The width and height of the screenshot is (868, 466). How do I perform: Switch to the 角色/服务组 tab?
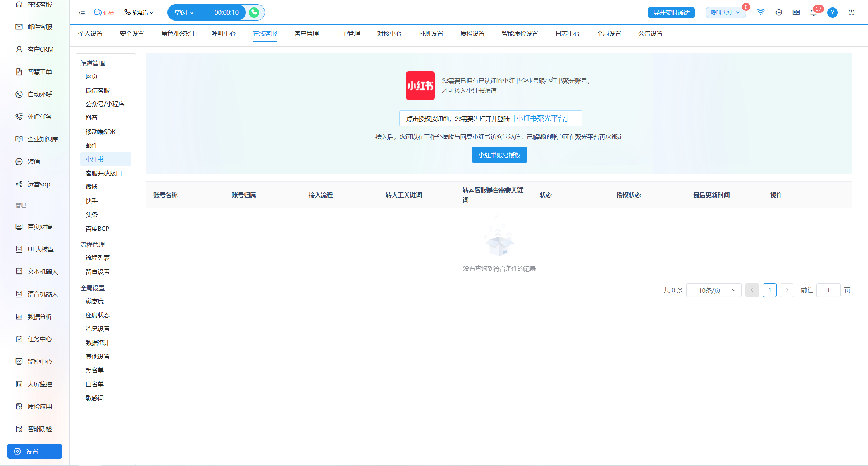177,34
